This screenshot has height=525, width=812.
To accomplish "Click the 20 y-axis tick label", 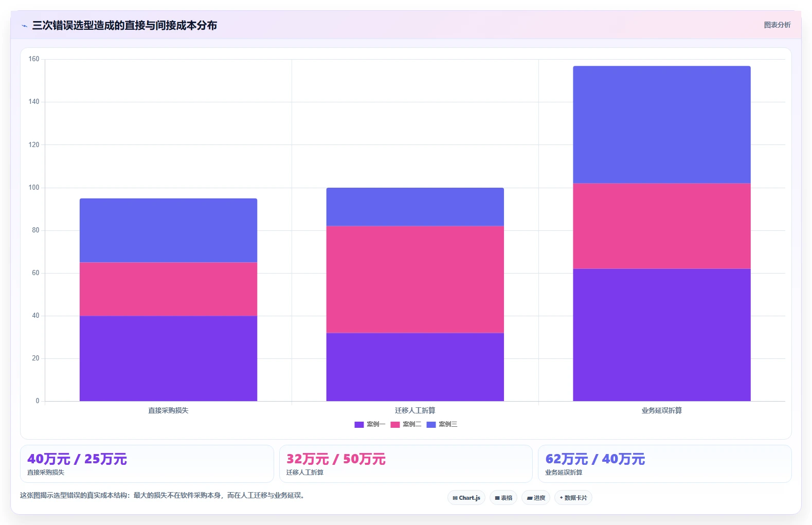I will coord(35,358).
